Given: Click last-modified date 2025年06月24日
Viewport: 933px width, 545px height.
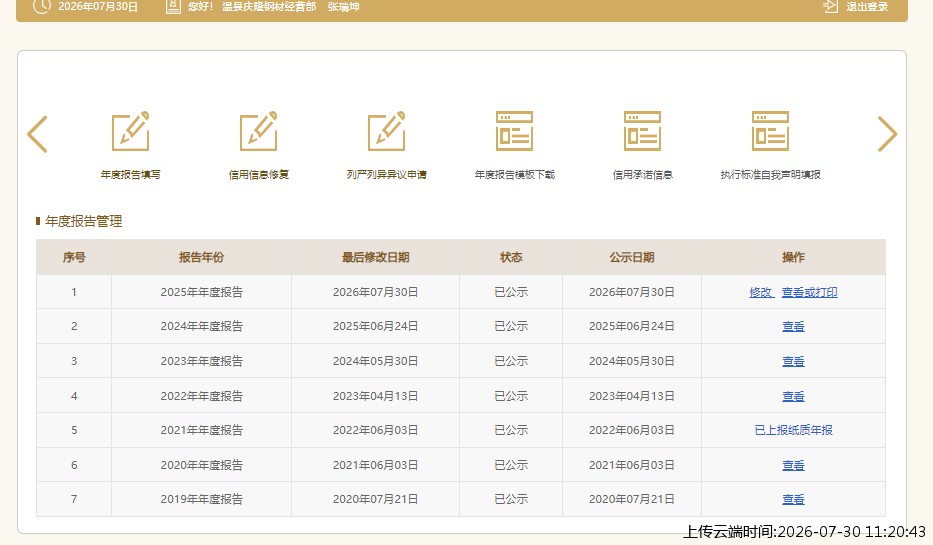Looking at the screenshot, I should [375, 327].
